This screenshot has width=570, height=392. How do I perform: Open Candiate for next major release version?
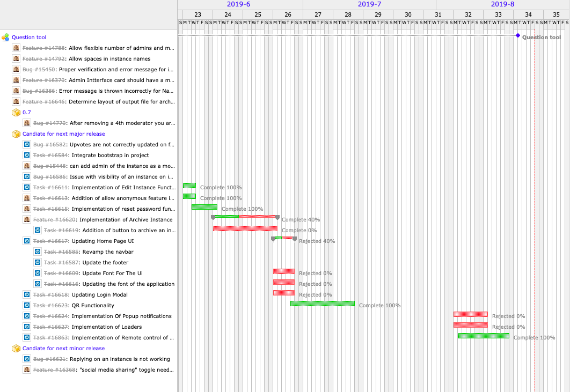coord(63,134)
